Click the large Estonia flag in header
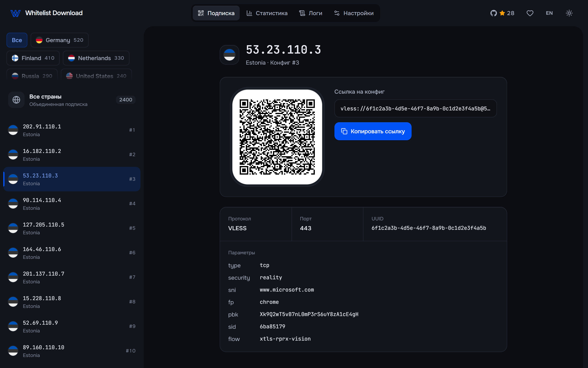The image size is (588, 368). (229, 55)
